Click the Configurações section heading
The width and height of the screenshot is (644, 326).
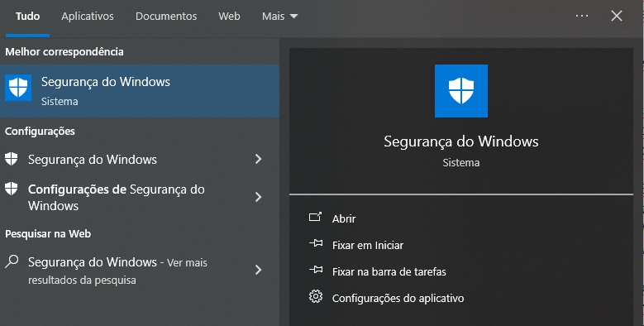[x=40, y=132]
